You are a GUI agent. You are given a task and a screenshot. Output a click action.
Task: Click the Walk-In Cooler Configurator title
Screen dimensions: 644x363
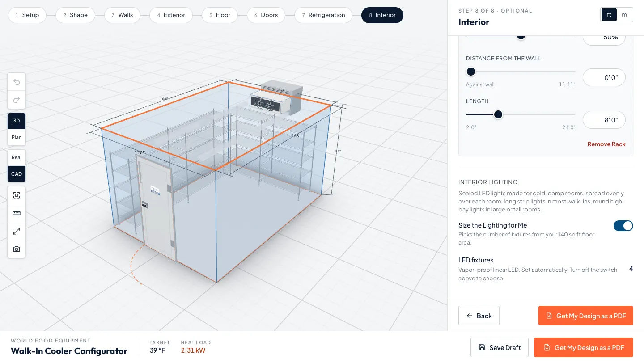(x=69, y=351)
